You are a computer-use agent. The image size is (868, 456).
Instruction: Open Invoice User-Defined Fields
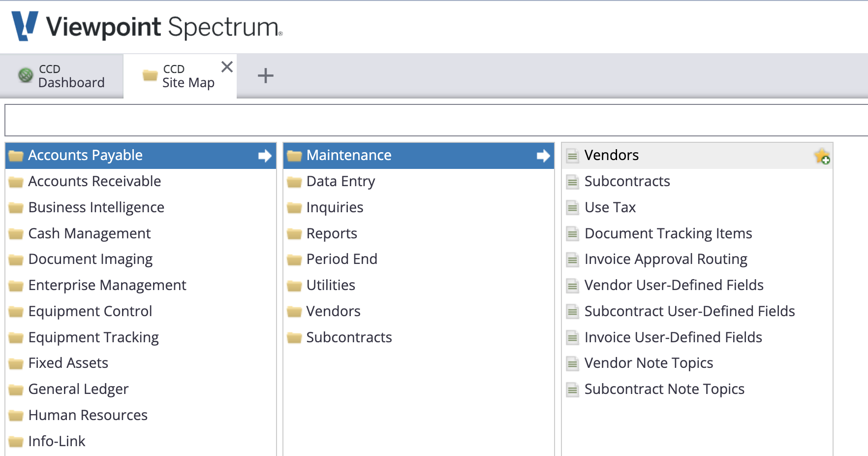click(697, 337)
